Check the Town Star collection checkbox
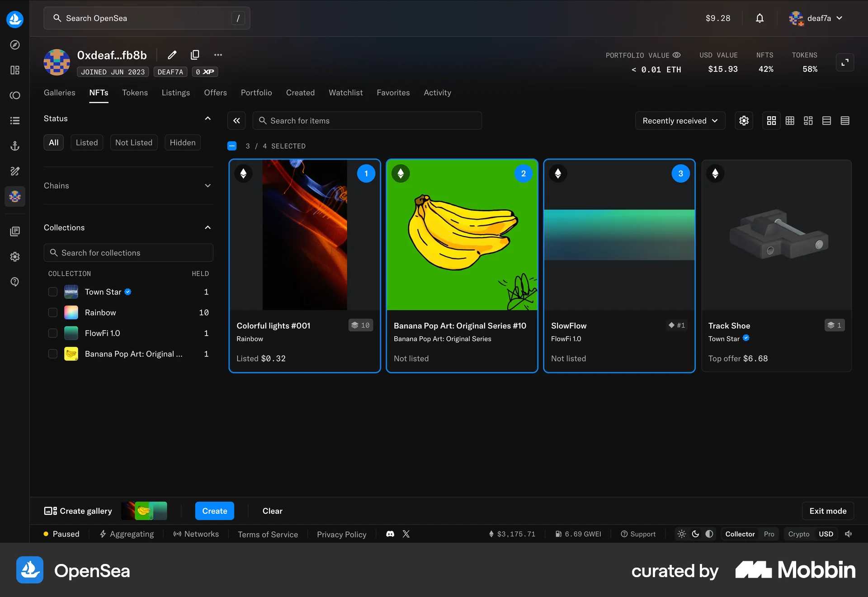 tap(52, 292)
